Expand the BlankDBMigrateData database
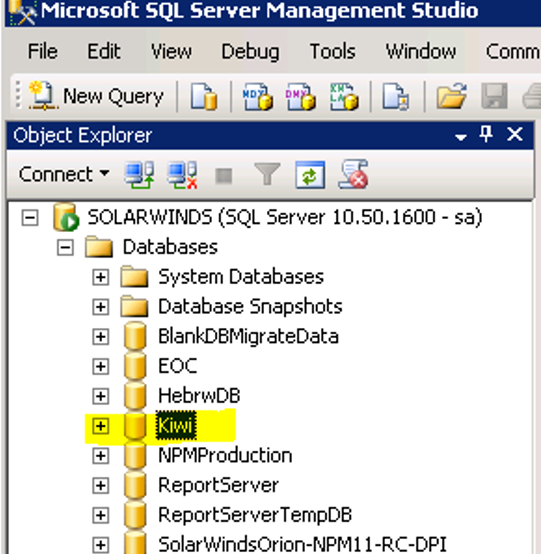The width and height of the screenshot is (543, 554). click(101, 337)
